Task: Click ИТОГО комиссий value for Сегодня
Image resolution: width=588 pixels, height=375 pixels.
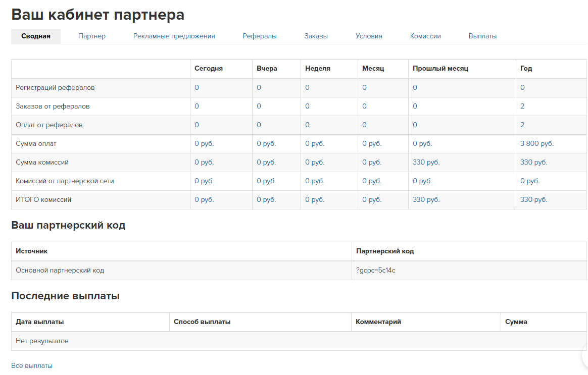Action: (204, 200)
